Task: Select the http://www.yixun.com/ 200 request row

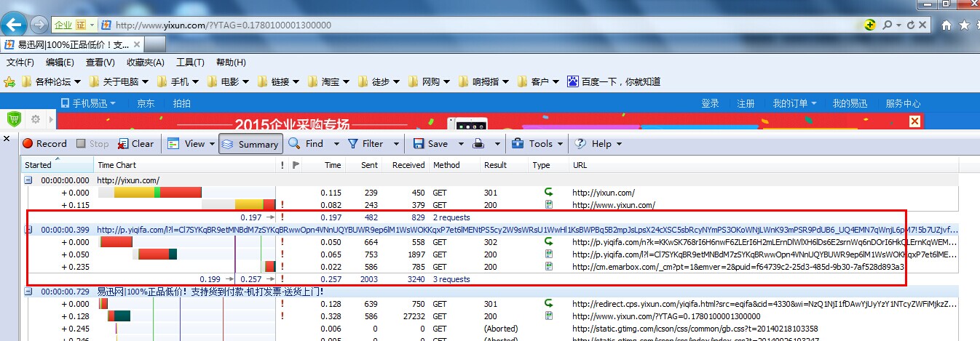Action: point(491,205)
